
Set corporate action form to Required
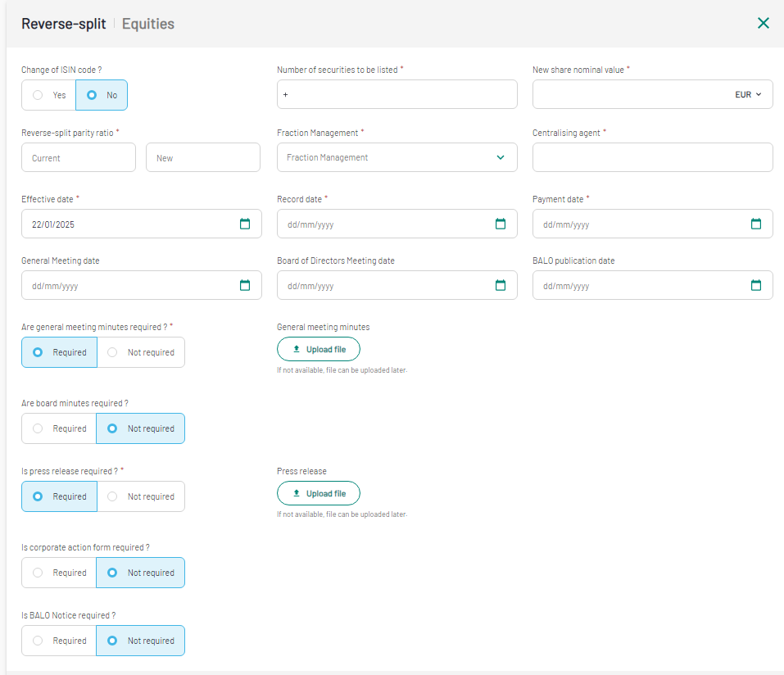point(59,573)
